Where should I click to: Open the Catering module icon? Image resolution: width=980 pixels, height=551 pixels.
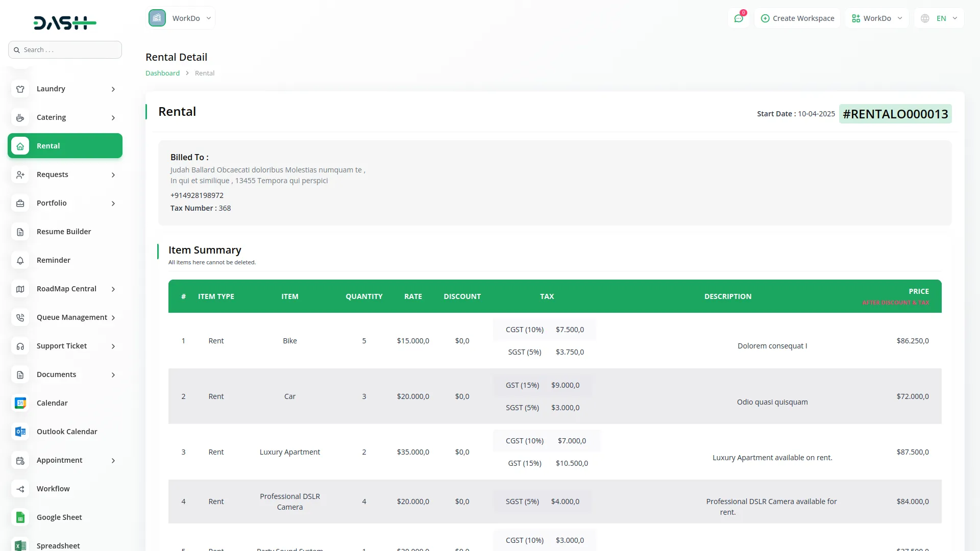20,117
